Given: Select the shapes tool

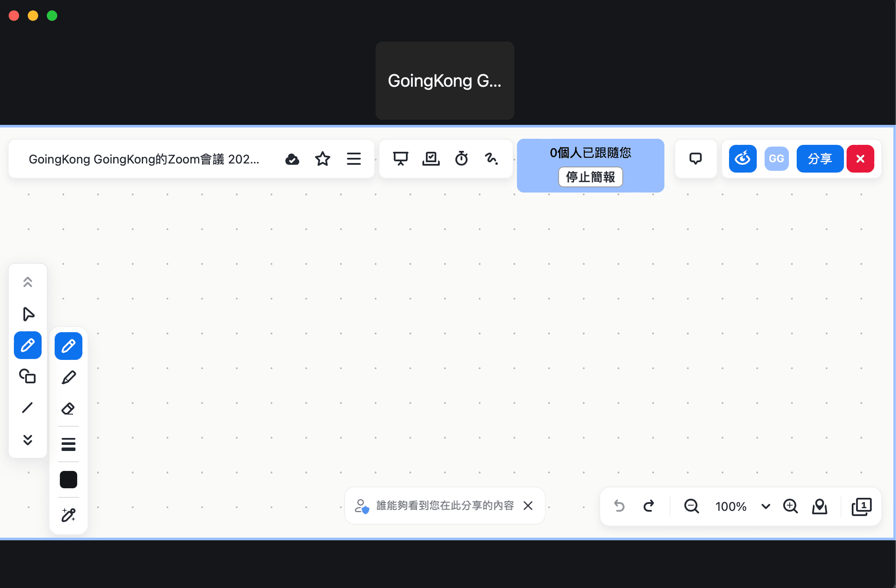Looking at the screenshot, I should tap(28, 376).
